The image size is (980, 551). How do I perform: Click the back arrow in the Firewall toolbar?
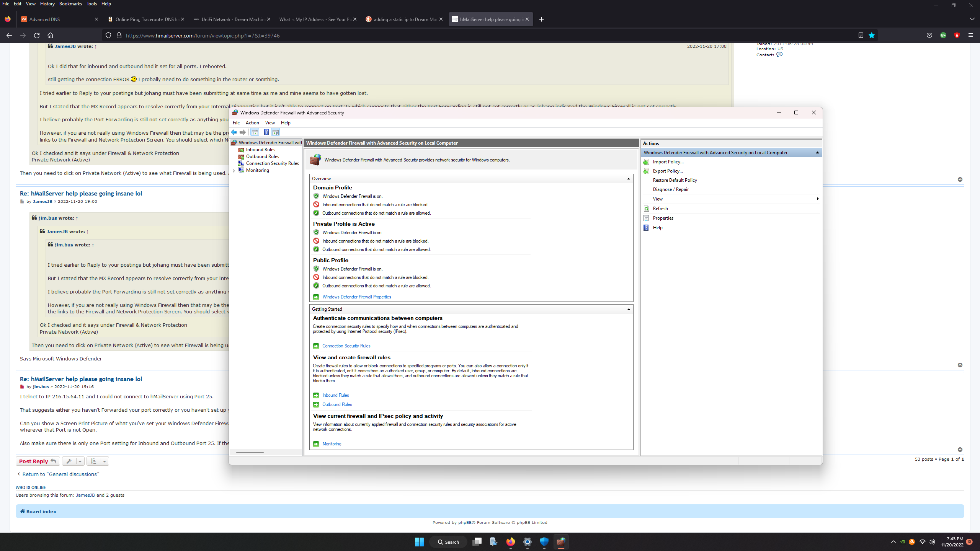[x=234, y=132]
